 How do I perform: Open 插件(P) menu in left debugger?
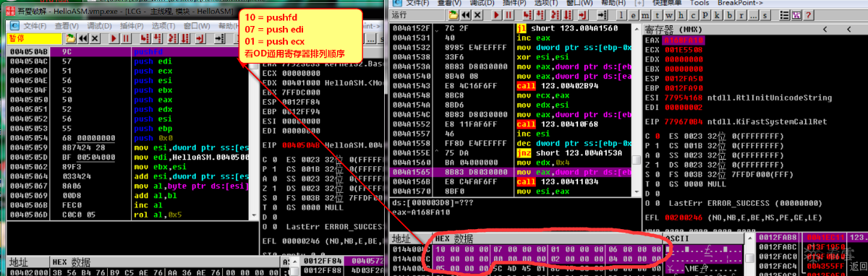point(132,26)
